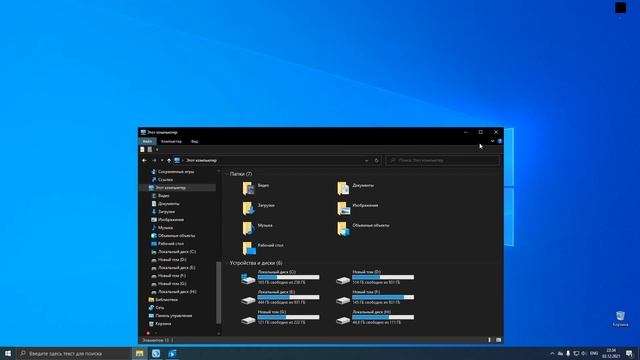This screenshot has height=360, width=640.
Task: Select Новый том (G:) in navigation pane
Action: tap(169, 284)
